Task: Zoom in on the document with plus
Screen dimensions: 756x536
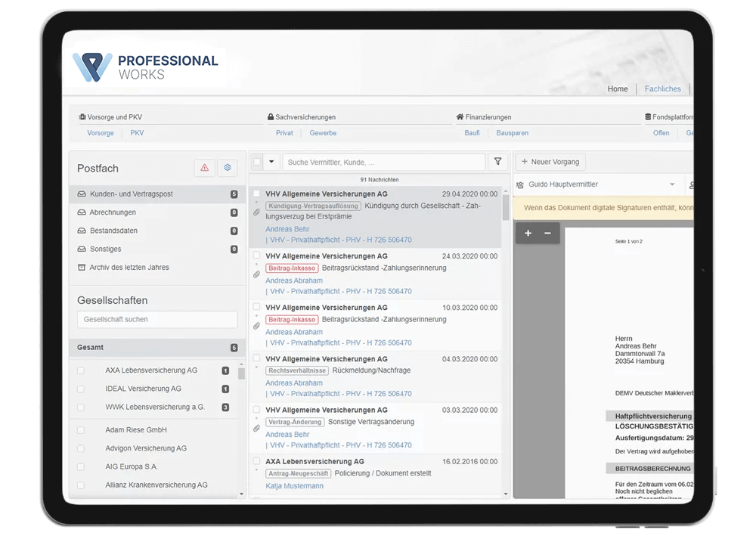Action: pos(528,234)
